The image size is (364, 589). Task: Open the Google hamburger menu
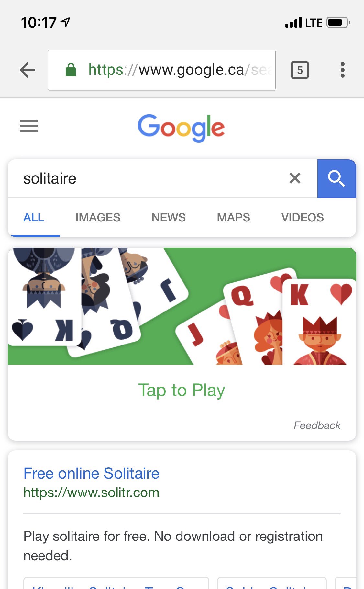point(29,126)
